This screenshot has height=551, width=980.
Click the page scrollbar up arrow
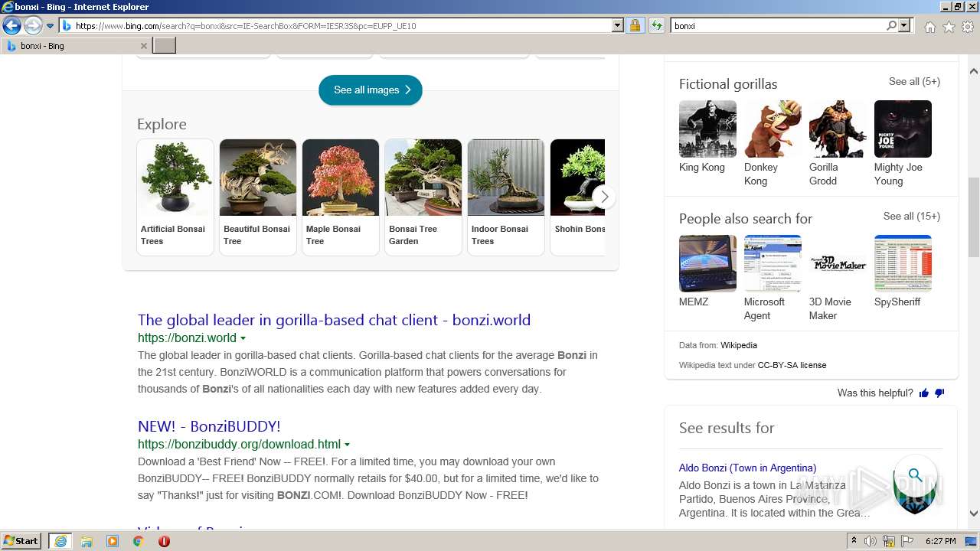pos(974,71)
